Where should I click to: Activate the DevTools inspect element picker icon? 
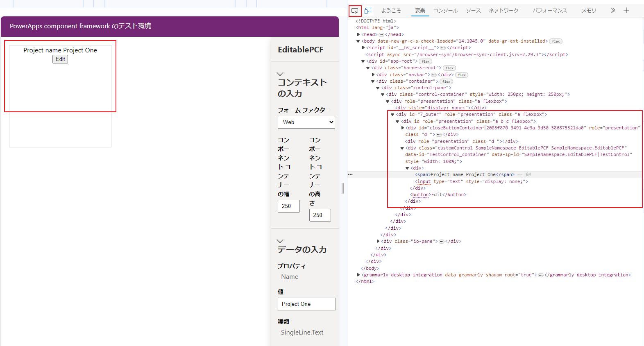click(x=355, y=11)
